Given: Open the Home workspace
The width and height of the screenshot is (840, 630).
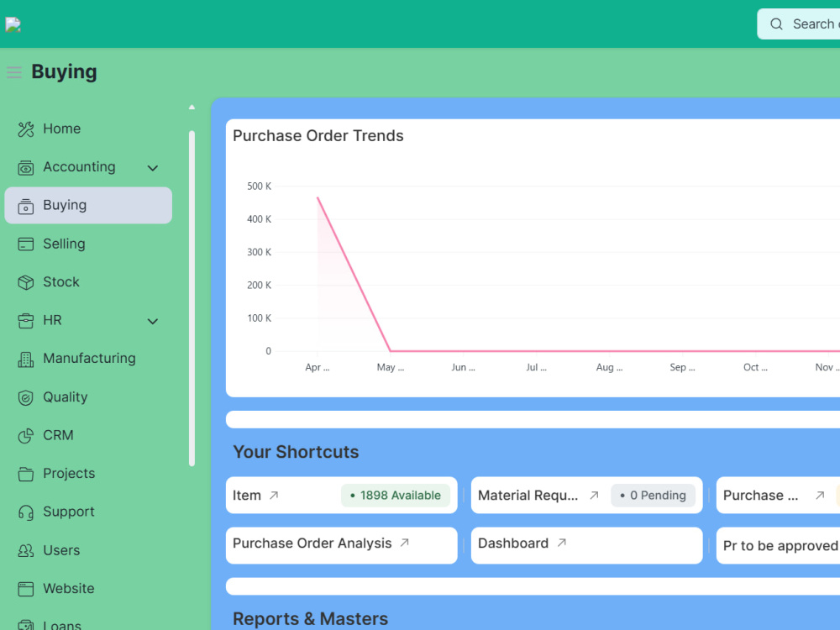Looking at the screenshot, I should point(88,129).
